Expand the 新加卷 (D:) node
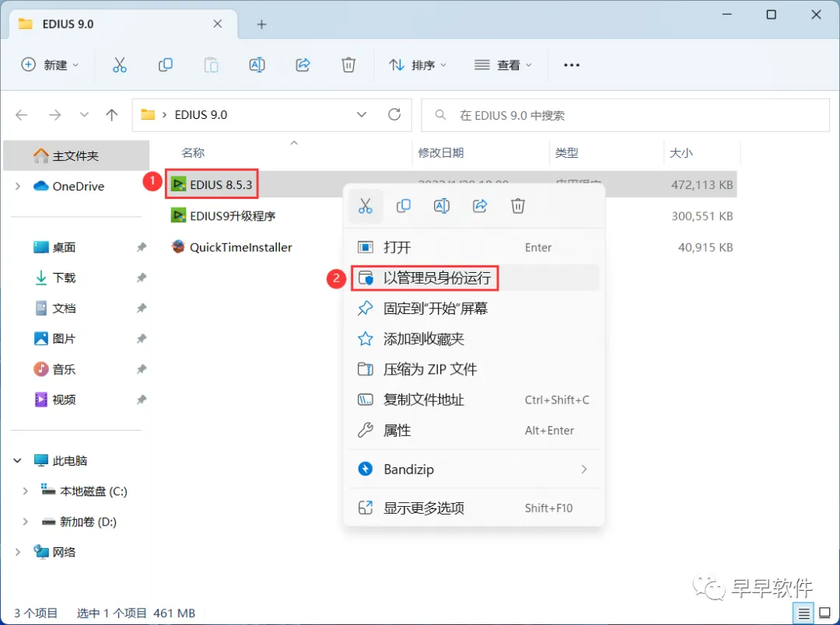Image resolution: width=840 pixels, height=625 pixels. click(x=25, y=522)
